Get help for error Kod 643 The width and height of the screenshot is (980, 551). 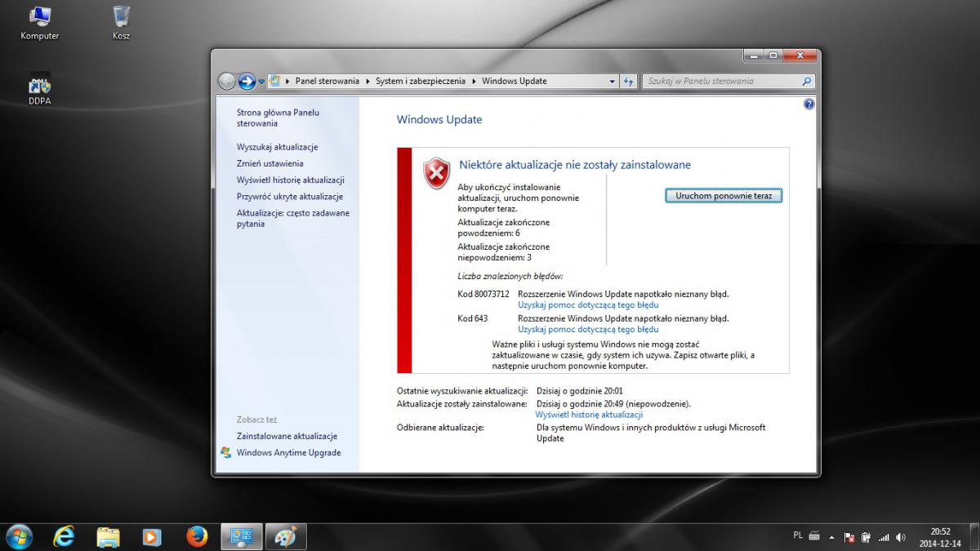[588, 330]
